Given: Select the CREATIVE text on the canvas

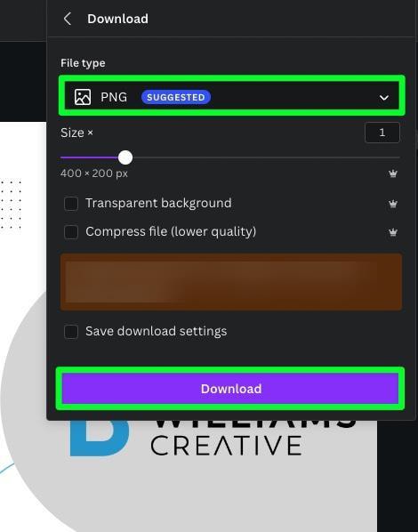Looking at the screenshot, I should (x=226, y=445).
